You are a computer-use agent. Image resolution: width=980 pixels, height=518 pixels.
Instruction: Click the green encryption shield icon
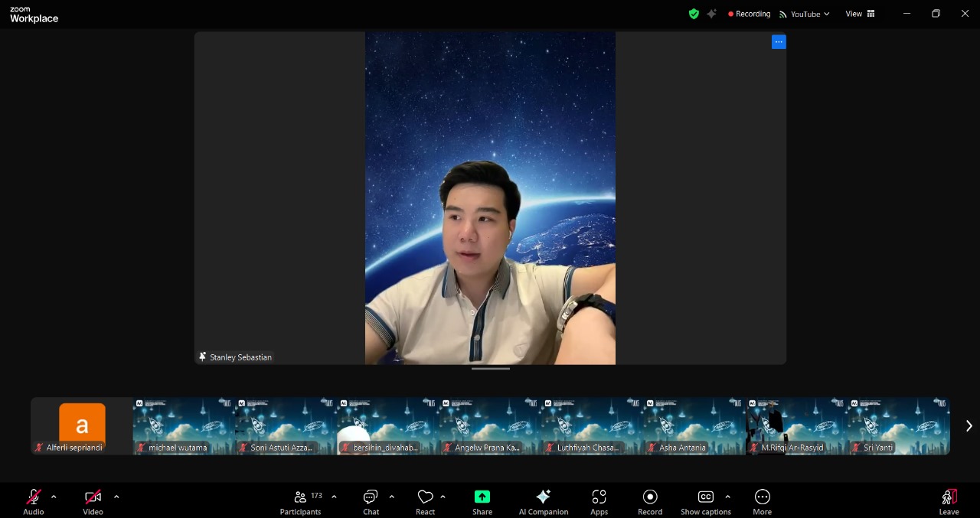(694, 14)
